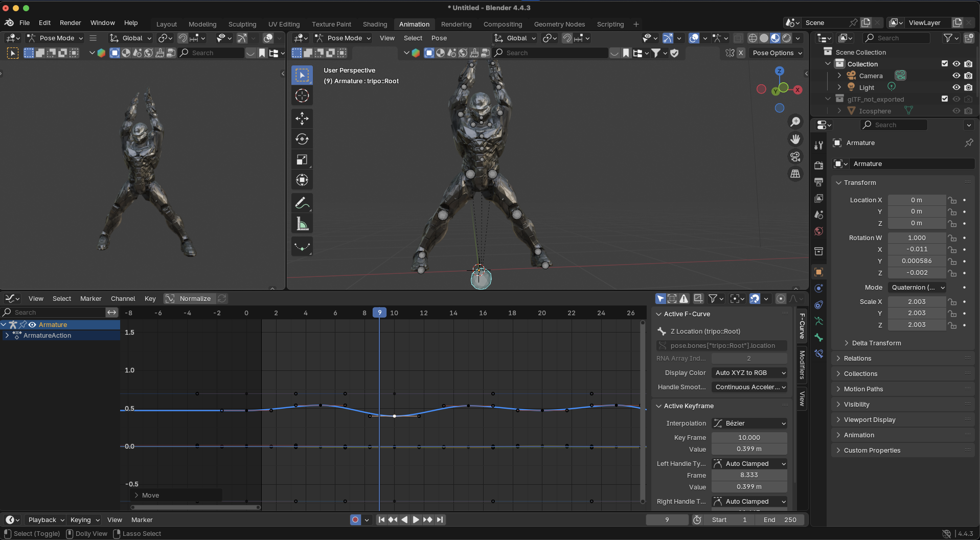
Task: Open Handle Smoothing dropdown
Action: point(749,387)
